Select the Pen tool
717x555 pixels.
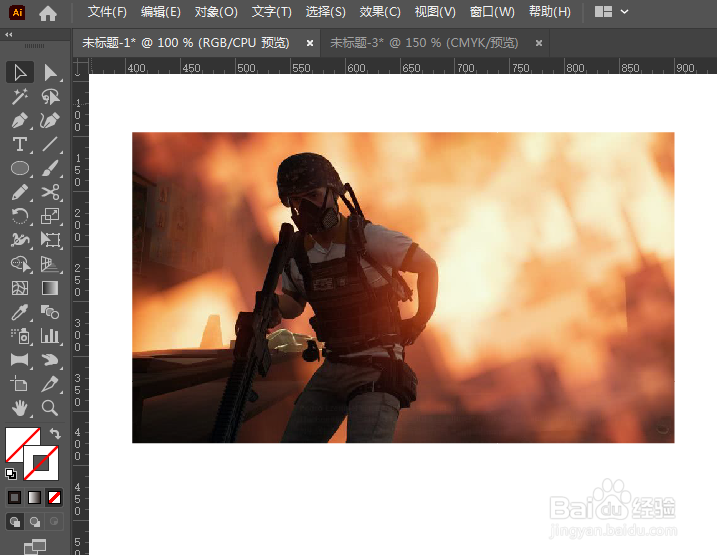coord(20,121)
